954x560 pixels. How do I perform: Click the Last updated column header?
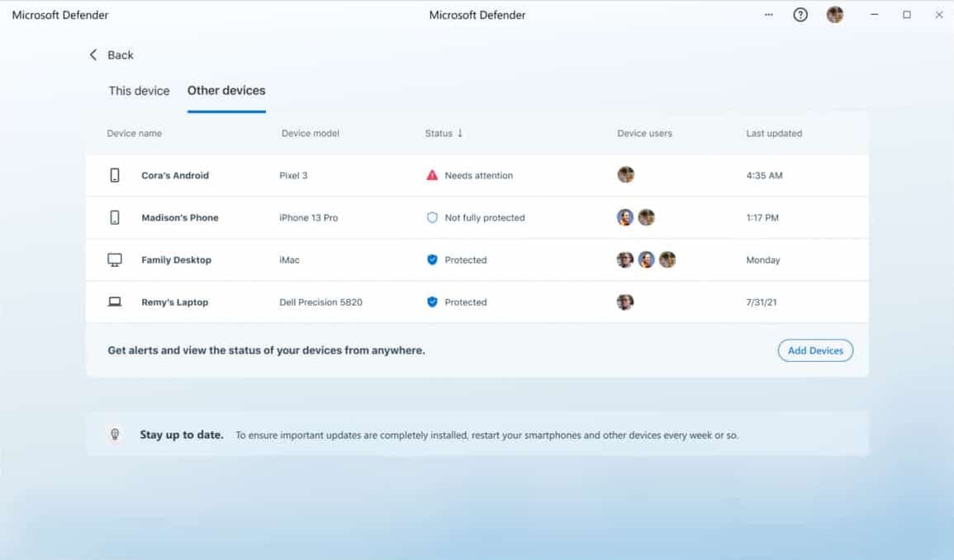pyautogui.click(x=774, y=133)
